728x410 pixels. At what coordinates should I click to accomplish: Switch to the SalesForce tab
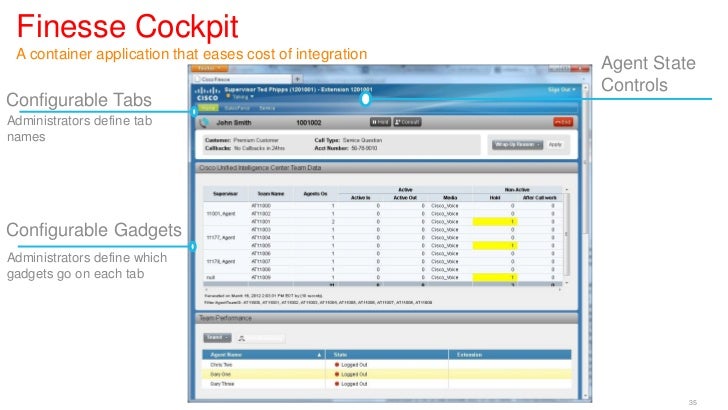click(237, 108)
